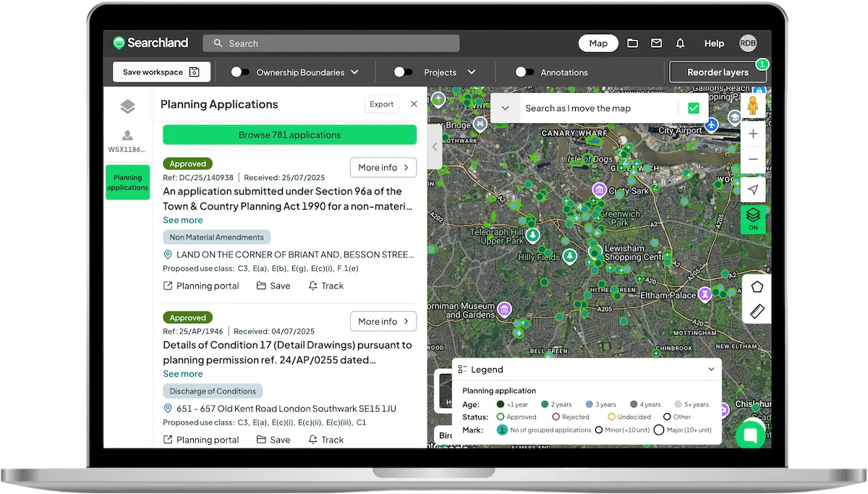
Task: Activate the Street View pegman icon
Action: 753,106
